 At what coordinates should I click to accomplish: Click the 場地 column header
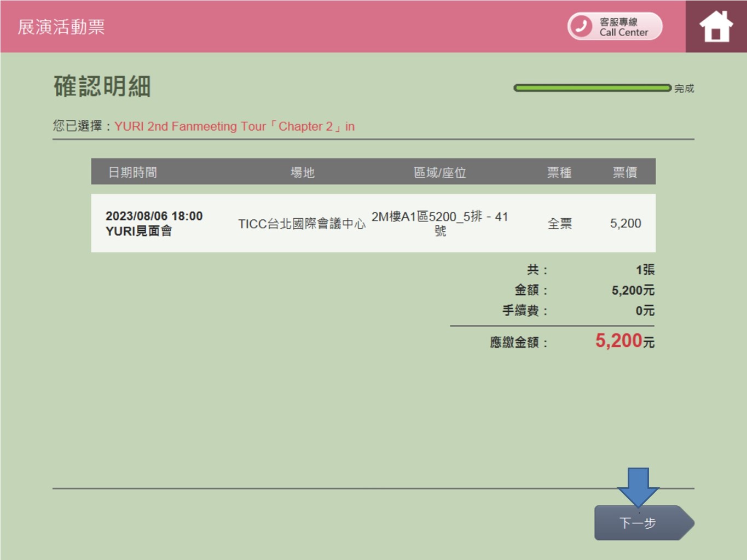pyautogui.click(x=303, y=172)
